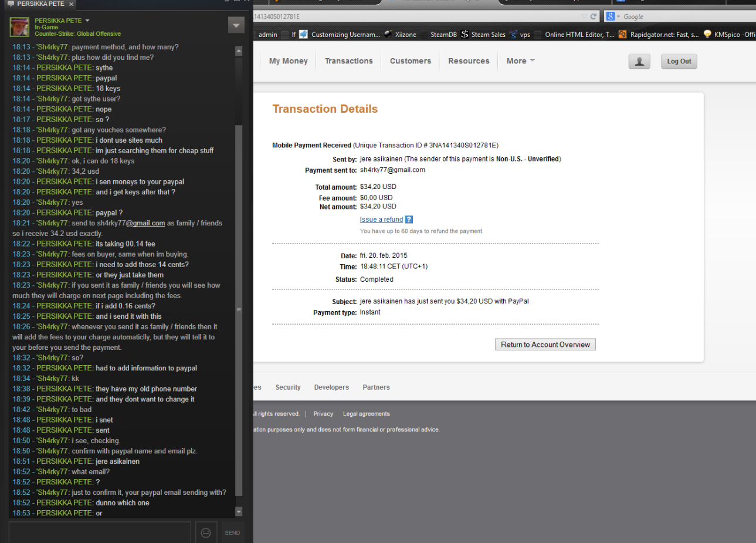The width and height of the screenshot is (756, 543).
Task: Click the Counter-Strike: Global Offensive status text
Action: tap(77, 34)
